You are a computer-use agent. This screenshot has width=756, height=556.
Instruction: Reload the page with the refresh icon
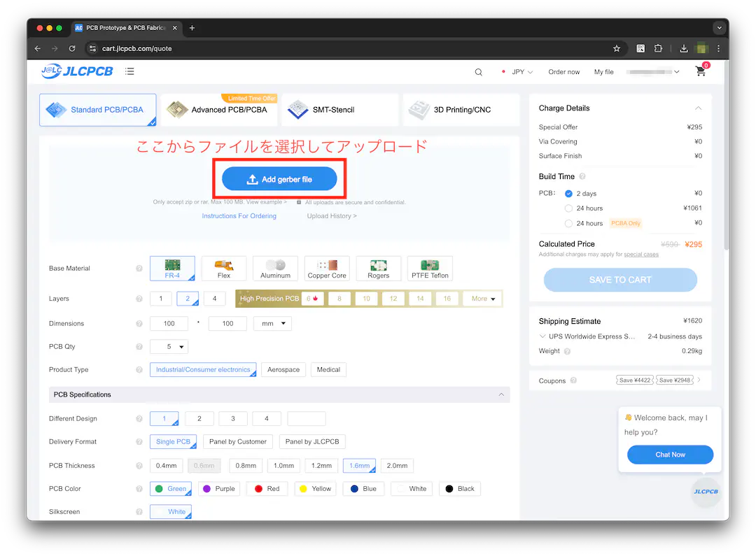click(x=72, y=48)
